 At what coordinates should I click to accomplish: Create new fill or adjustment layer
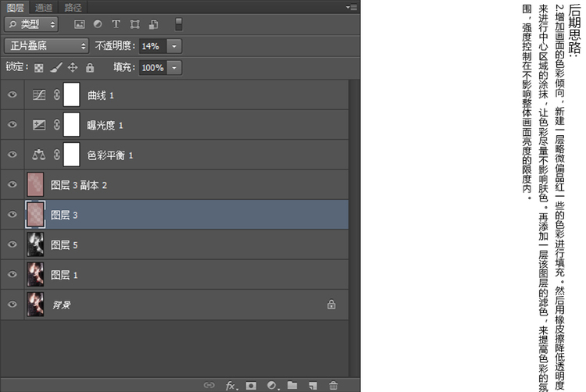[x=273, y=385]
